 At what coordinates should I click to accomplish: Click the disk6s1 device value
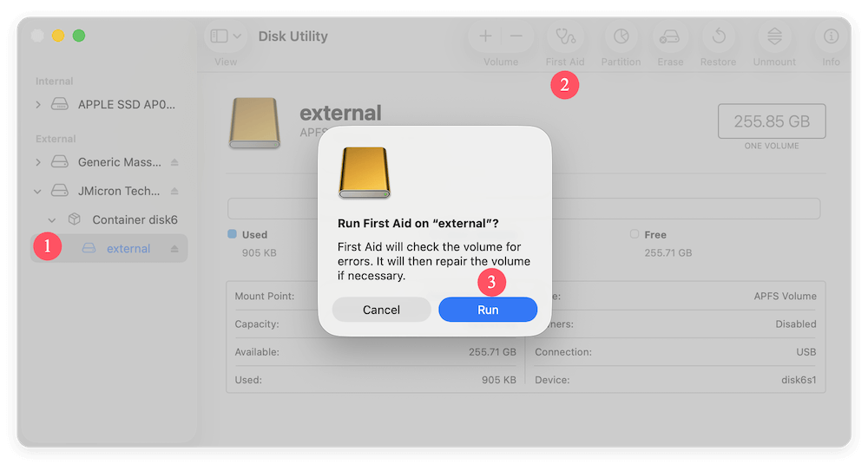coord(799,380)
